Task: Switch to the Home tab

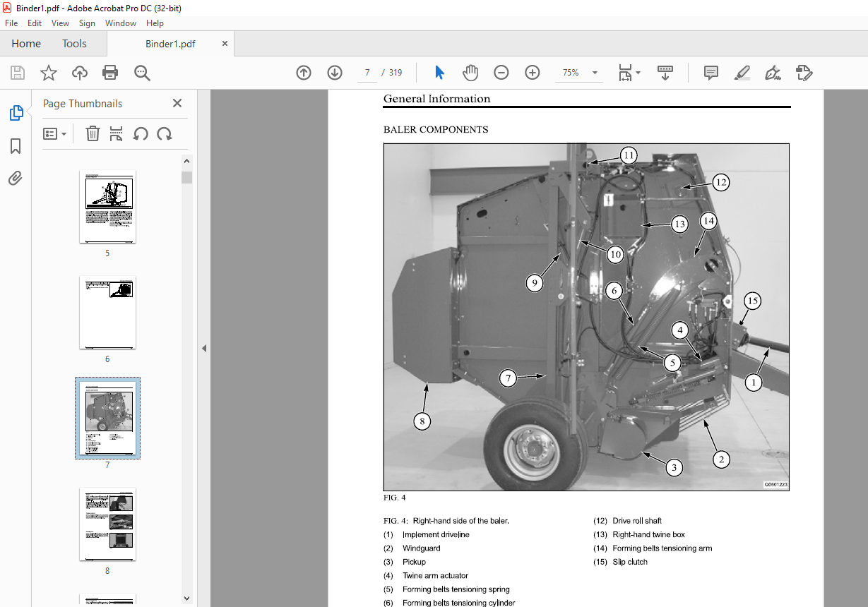Action: pyautogui.click(x=26, y=44)
